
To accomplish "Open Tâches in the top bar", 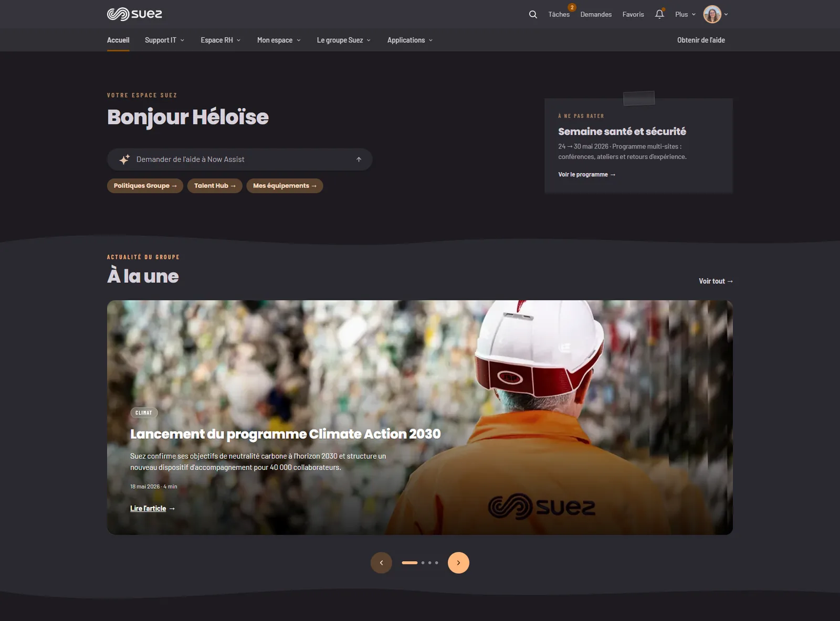I will point(559,14).
